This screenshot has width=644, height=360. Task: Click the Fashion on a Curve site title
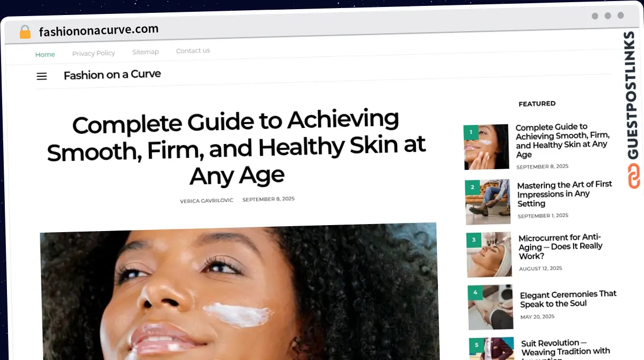112,75
